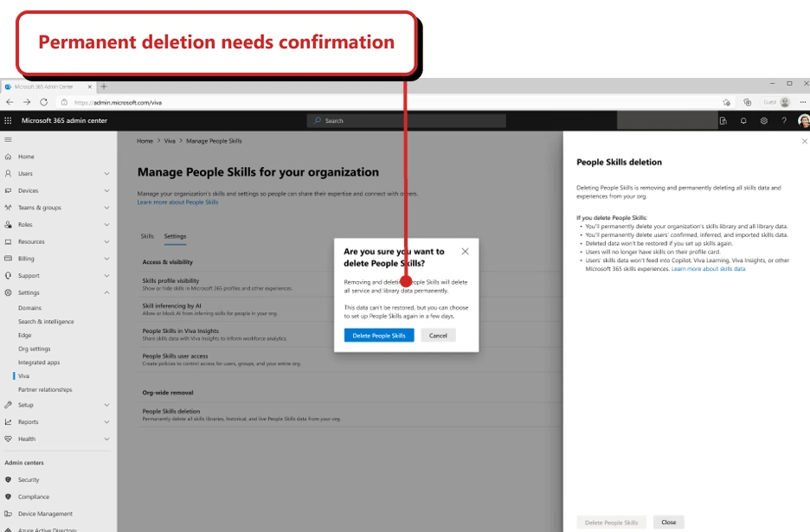The height and width of the screenshot is (532, 810).
Task: Open Org settings in sidebar
Action: [34, 349]
